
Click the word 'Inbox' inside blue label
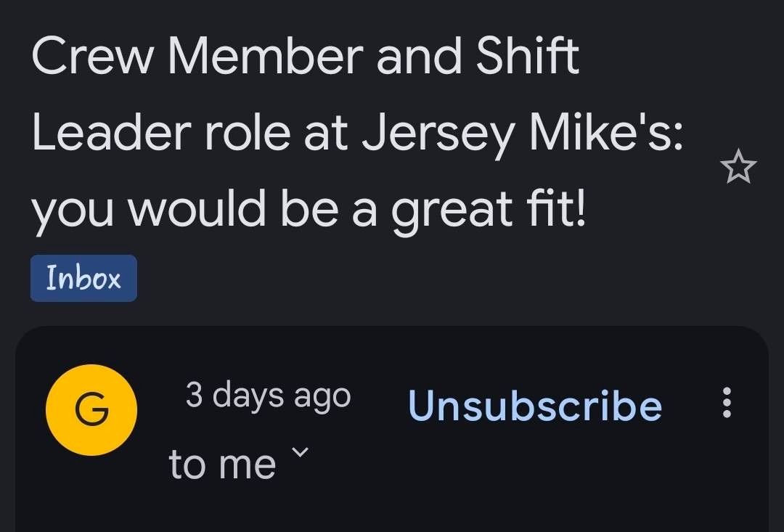tap(83, 278)
